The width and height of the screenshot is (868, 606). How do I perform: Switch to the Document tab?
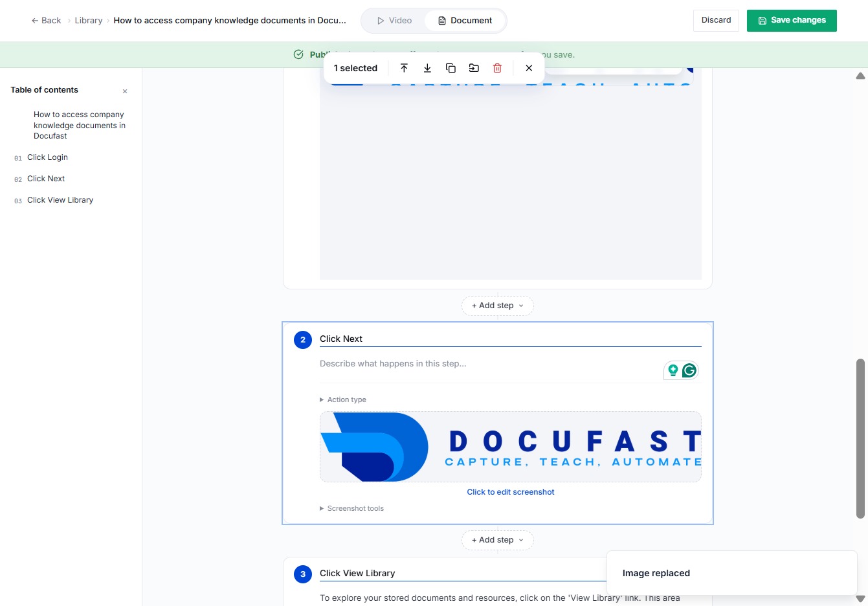(465, 21)
